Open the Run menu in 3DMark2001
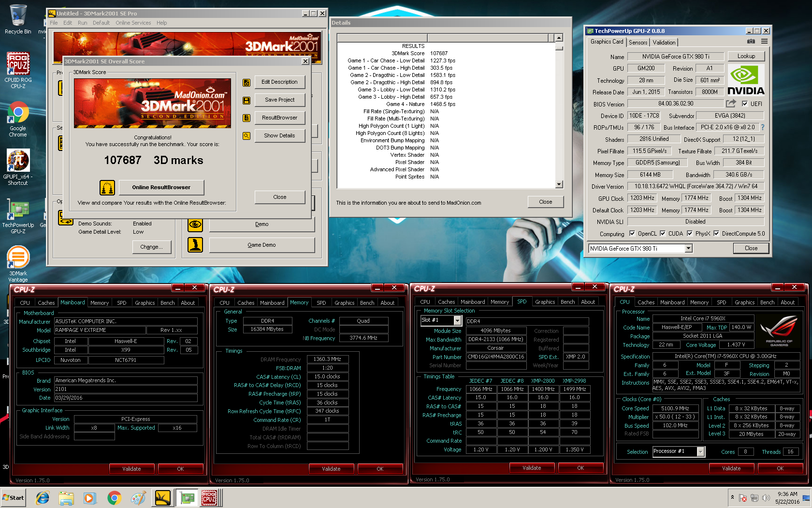Viewport: 812px width, 508px height. (x=83, y=23)
